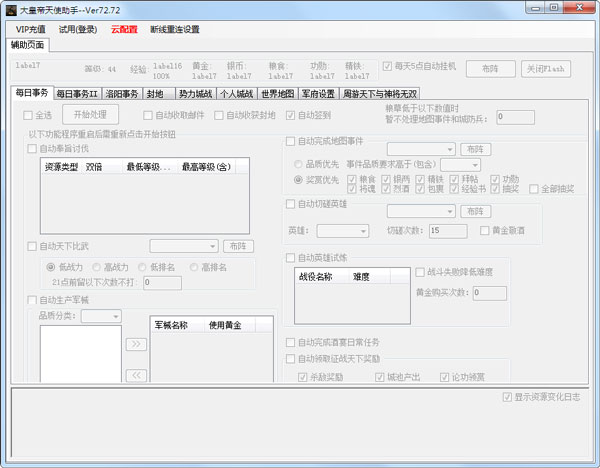Open dropdown next to 自动天下比武
The image size is (600, 468).
pos(184,246)
